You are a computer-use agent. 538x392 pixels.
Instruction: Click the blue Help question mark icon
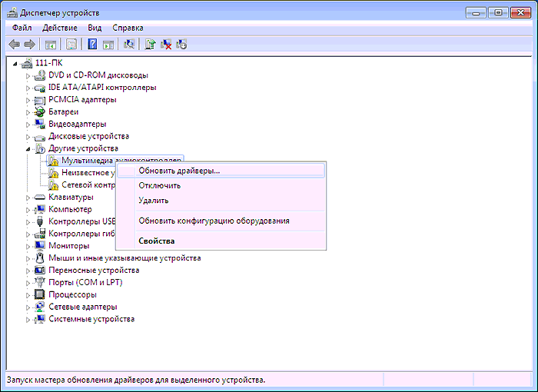coord(92,45)
